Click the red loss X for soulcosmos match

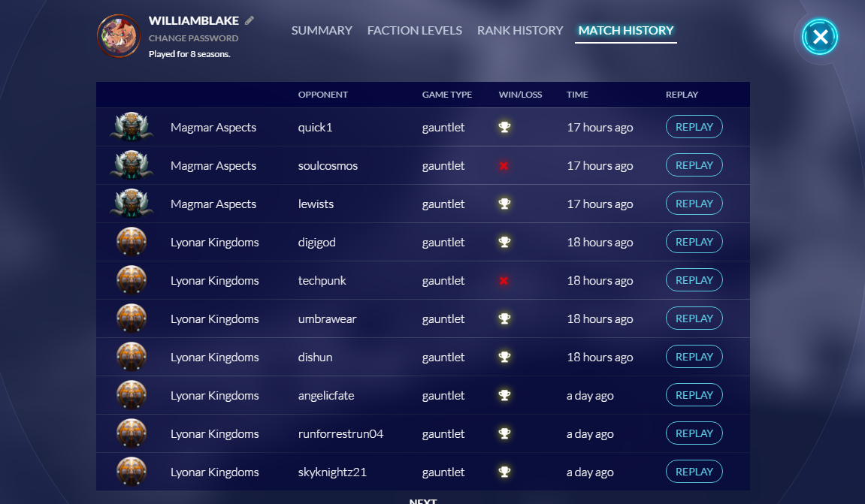(504, 165)
